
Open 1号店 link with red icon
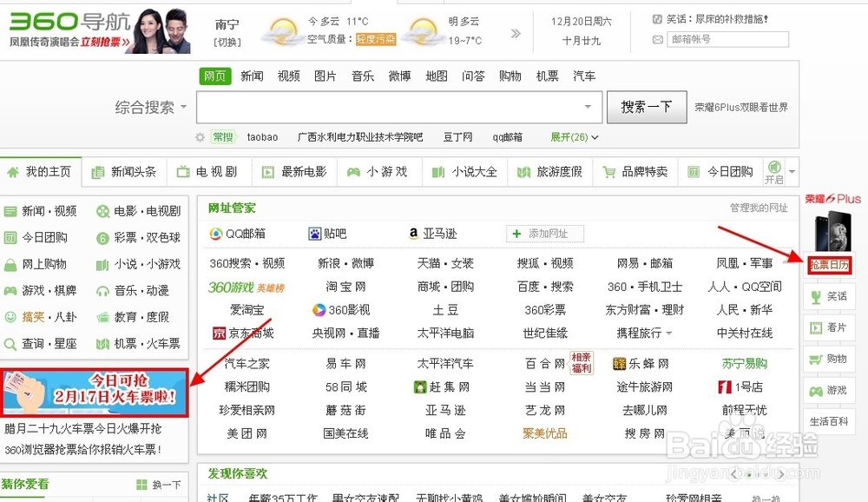(740, 386)
